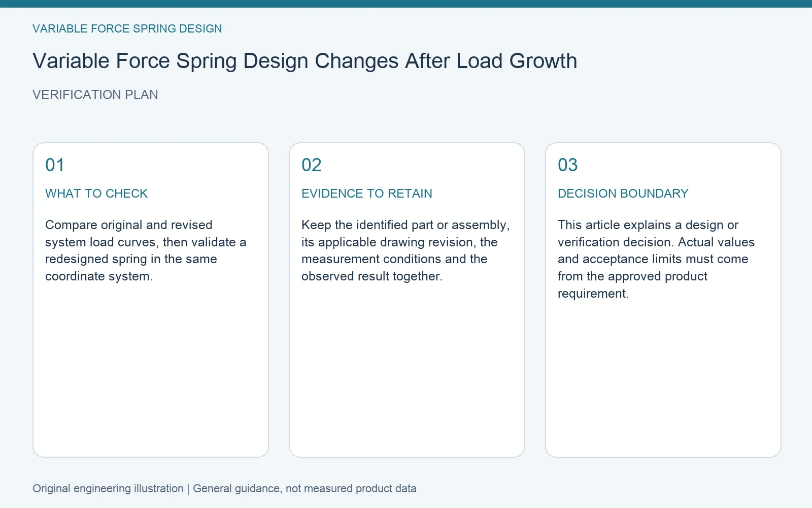The width and height of the screenshot is (812, 508).
Task: Click the 'WHAT TO CHECK' heading
Action: (x=96, y=194)
